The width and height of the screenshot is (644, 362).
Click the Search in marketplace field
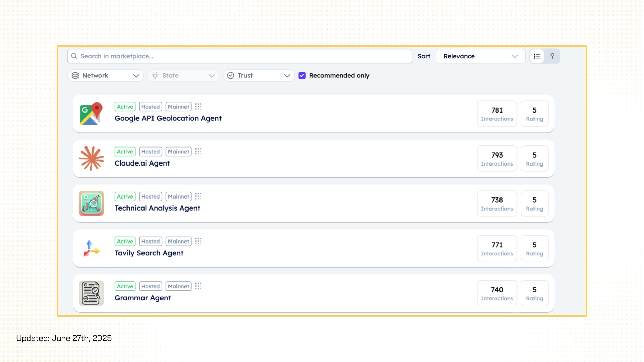tap(240, 56)
